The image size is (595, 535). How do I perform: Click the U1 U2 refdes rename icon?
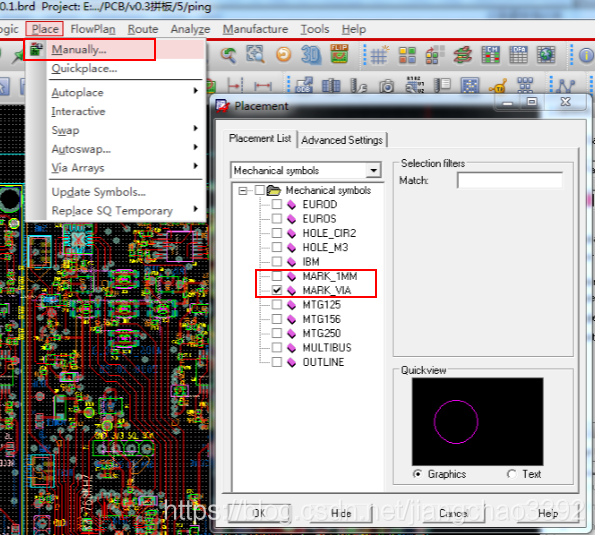[415, 85]
